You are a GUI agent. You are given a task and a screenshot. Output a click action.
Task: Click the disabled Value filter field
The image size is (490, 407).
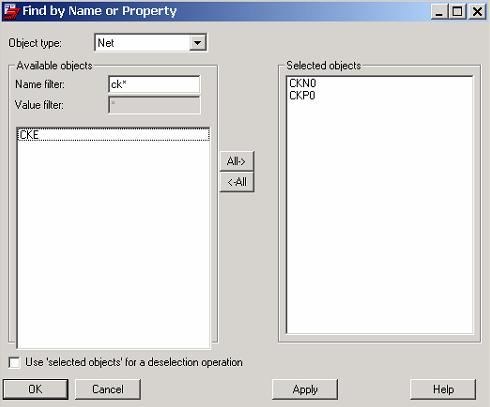(154, 105)
